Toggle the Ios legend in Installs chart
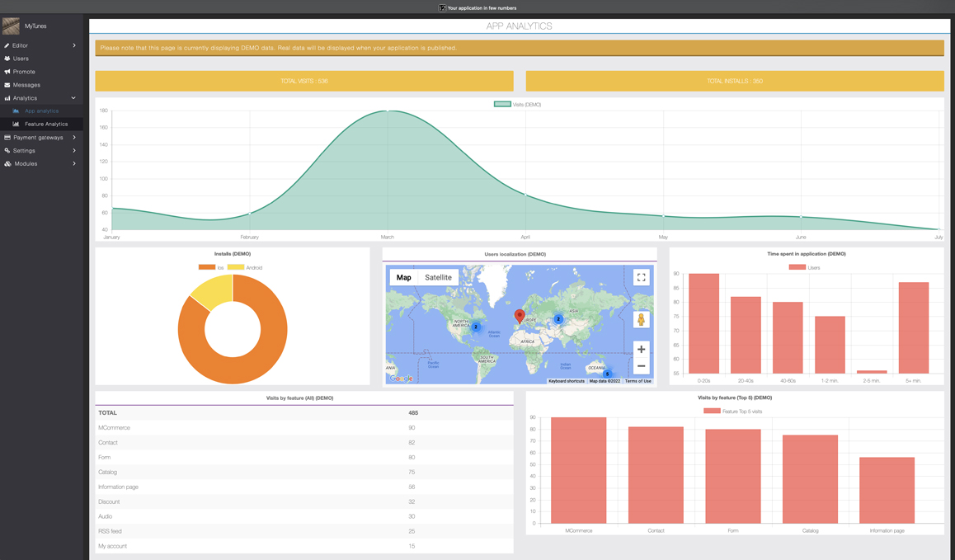The width and height of the screenshot is (955, 560). point(207,267)
